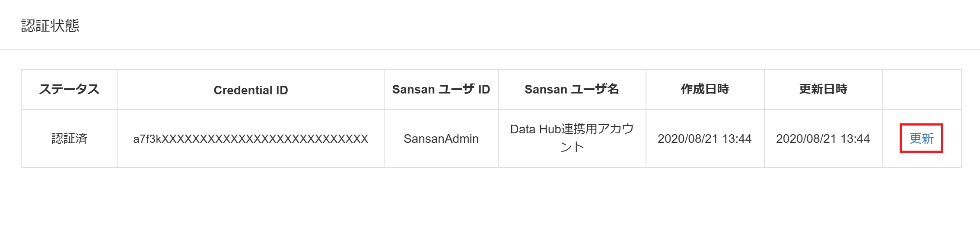Click the Sansan ユーザ名 column header
The height and width of the screenshot is (245, 980).
tap(572, 90)
